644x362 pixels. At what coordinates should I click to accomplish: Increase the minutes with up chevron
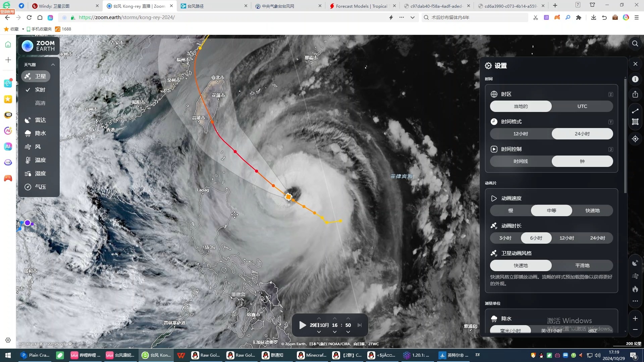click(348, 318)
